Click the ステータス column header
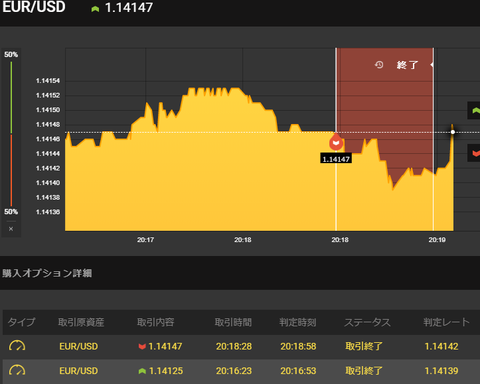 click(367, 322)
